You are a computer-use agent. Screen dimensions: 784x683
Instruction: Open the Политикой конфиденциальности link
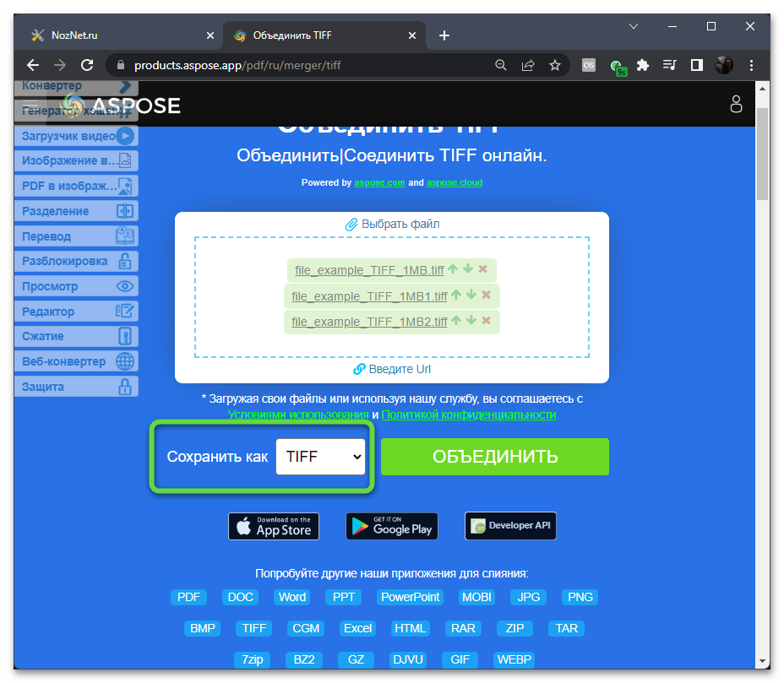[469, 415]
